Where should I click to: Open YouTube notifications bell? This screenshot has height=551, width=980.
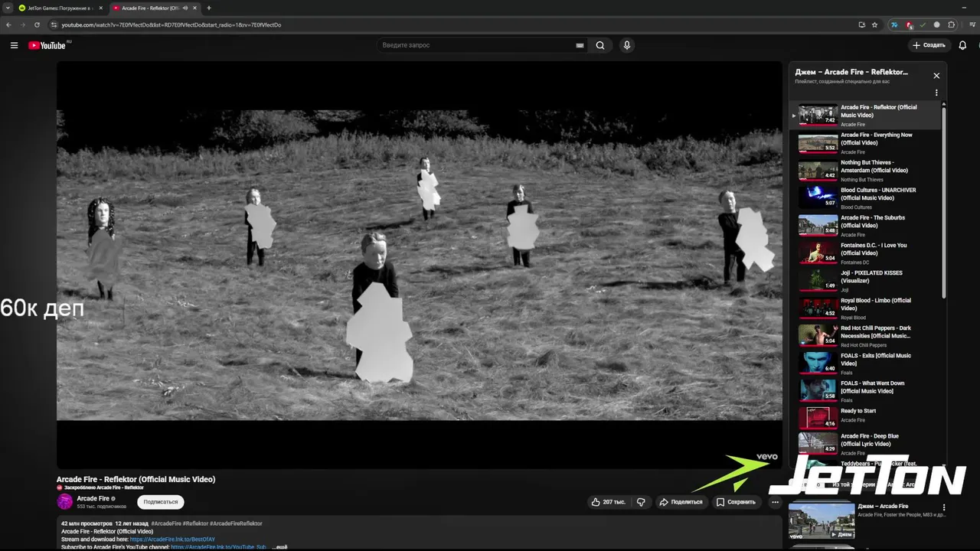click(962, 45)
